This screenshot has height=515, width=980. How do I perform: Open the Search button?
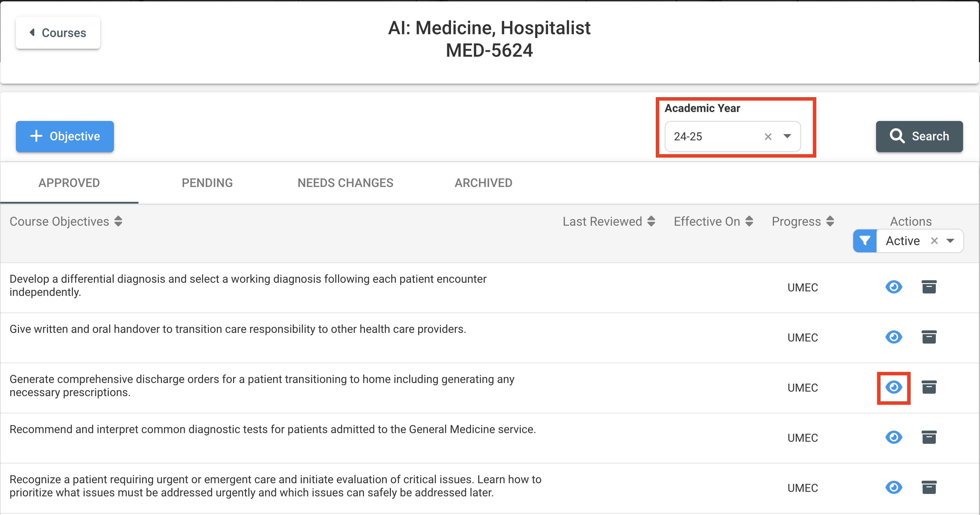coord(919,137)
